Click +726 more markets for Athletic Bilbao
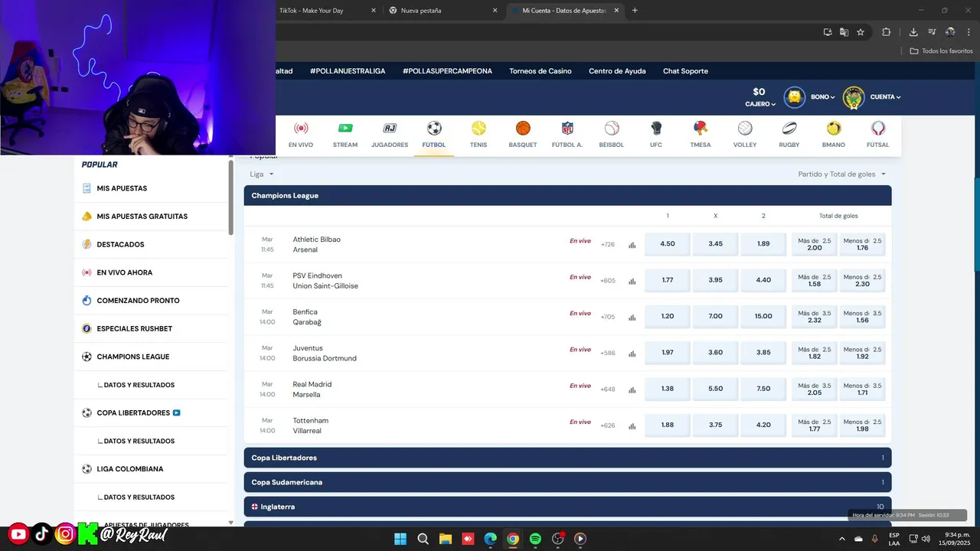The image size is (980, 551). click(608, 245)
